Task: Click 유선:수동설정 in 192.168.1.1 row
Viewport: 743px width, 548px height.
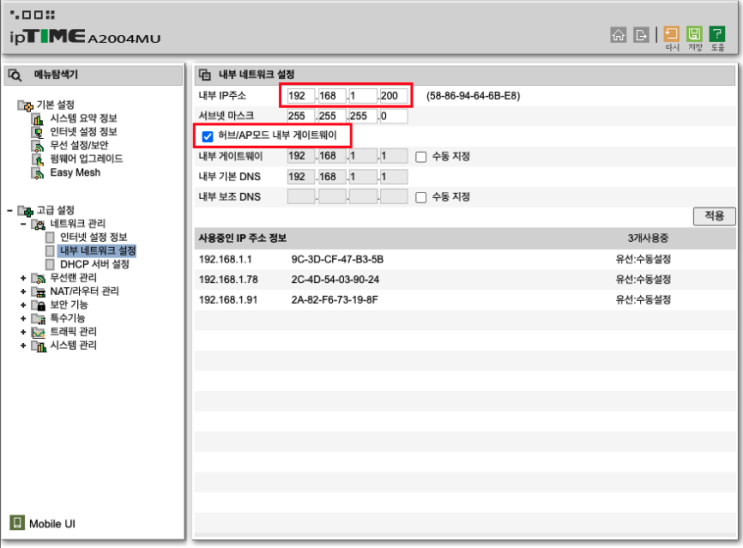Action: coord(643,259)
